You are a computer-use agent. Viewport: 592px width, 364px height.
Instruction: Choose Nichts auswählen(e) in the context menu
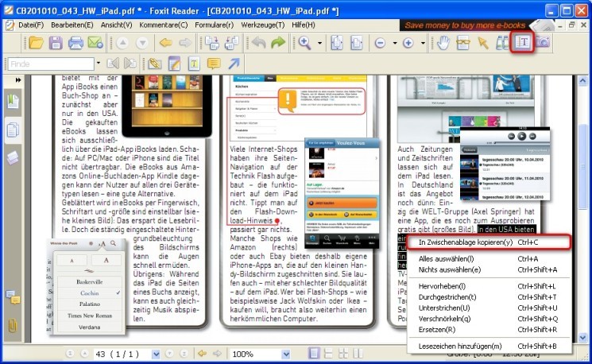[489, 269]
